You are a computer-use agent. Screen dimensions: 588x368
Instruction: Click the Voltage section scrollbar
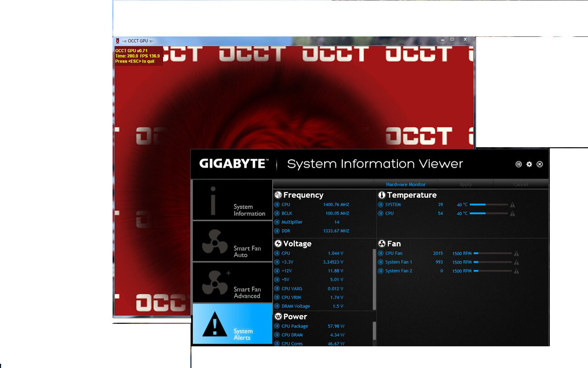point(374,280)
